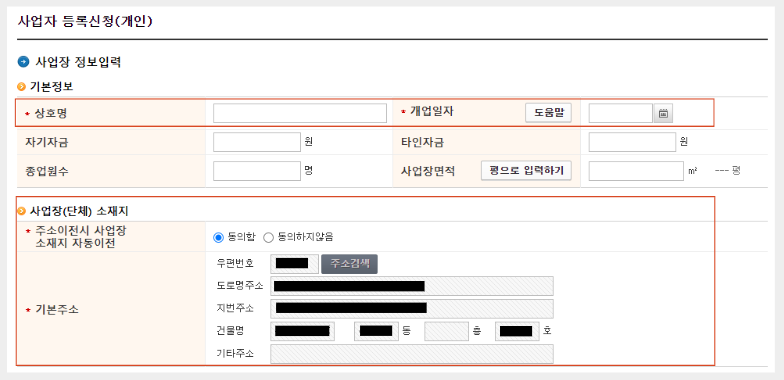The height and width of the screenshot is (380, 784).
Task: Click the 기본주소 label text
Action: point(56,310)
